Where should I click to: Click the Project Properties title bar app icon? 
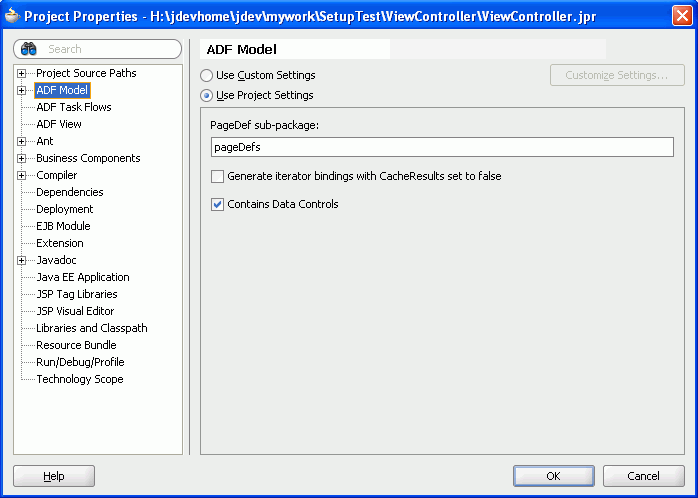[x=12, y=16]
